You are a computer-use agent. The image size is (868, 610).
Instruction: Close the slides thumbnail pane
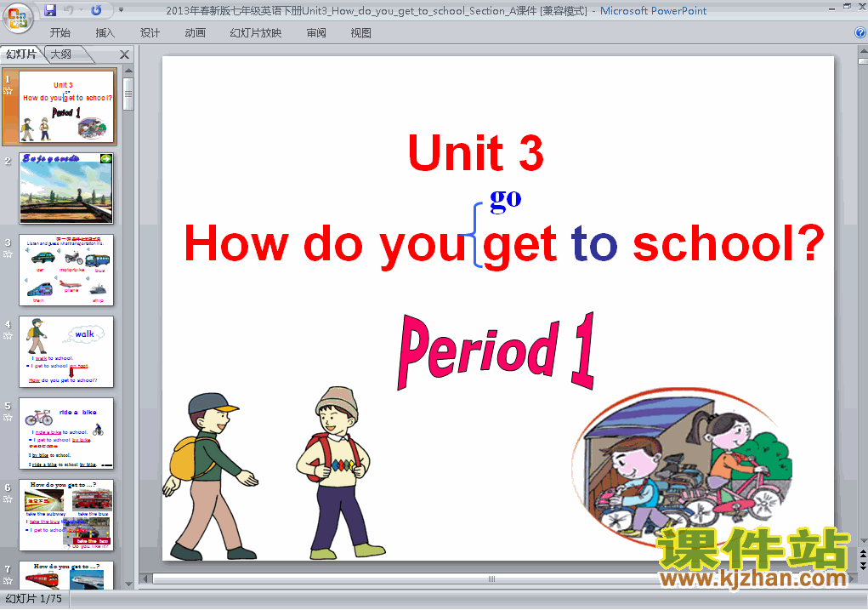(x=125, y=54)
